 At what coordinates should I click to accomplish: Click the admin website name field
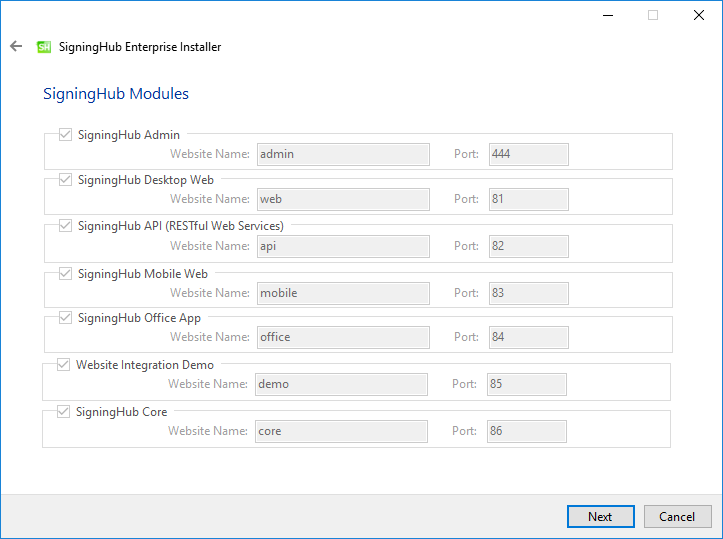343,154
